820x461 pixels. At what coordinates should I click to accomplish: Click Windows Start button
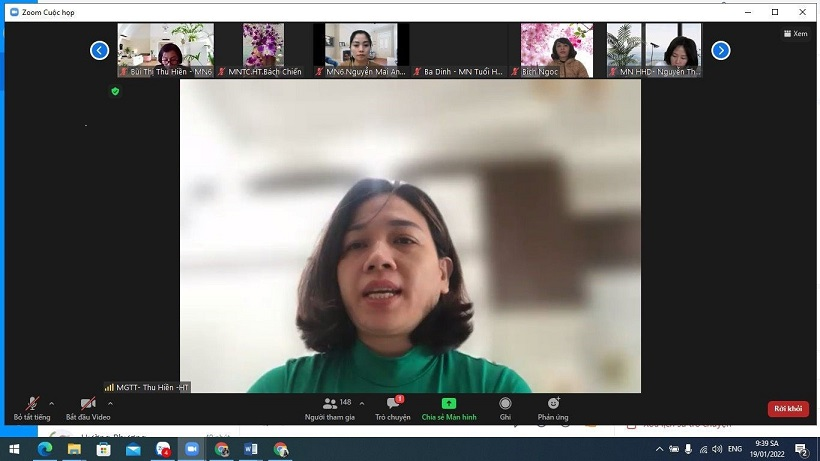point(15,450)
